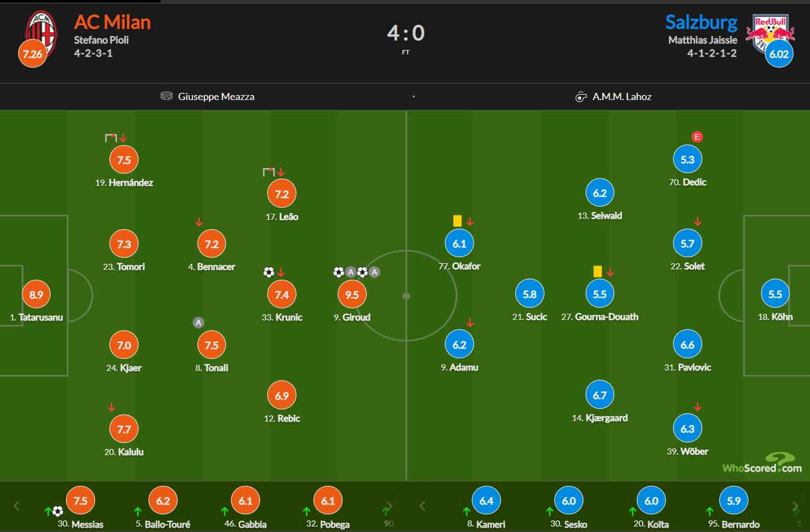
Task: Click the goal ball icon above Krunic
Action: 269,272
